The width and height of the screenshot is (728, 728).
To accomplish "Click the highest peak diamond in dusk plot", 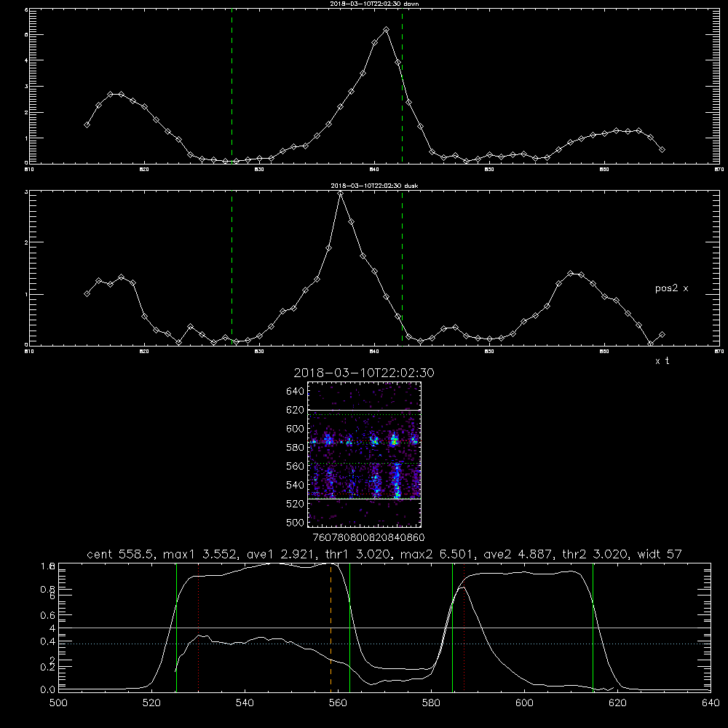I will 340,193.
